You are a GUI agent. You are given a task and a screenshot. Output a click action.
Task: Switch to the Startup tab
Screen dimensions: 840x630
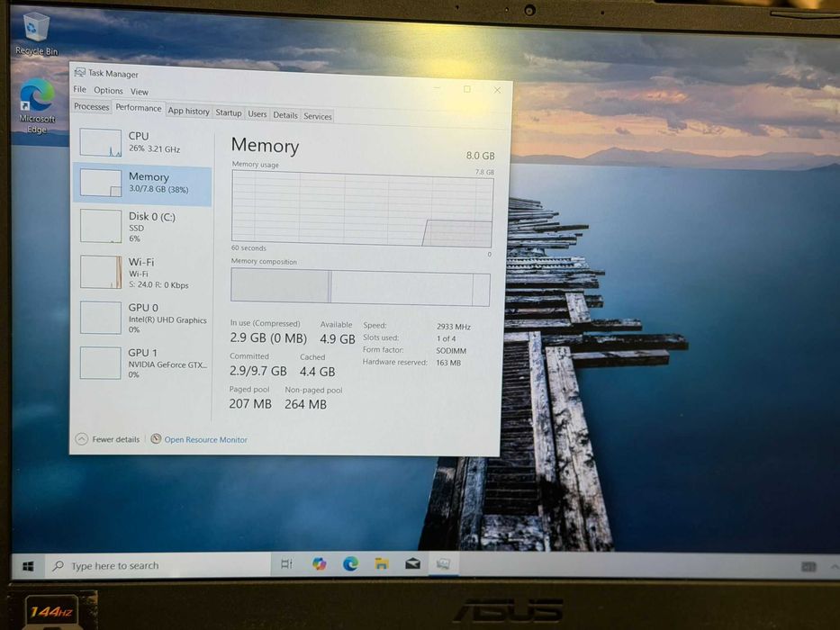tap(229, 112)
